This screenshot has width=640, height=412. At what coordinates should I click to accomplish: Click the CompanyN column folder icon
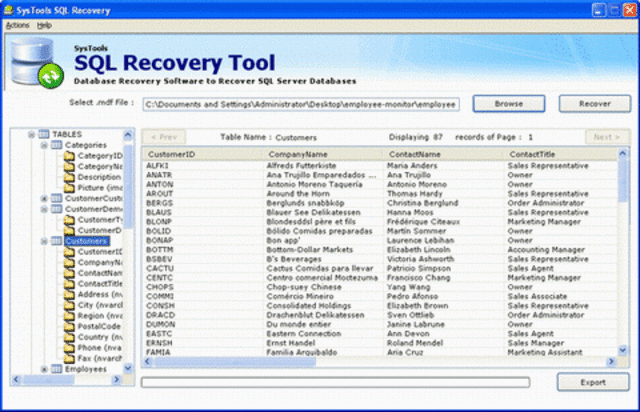(x=69, y=262)
